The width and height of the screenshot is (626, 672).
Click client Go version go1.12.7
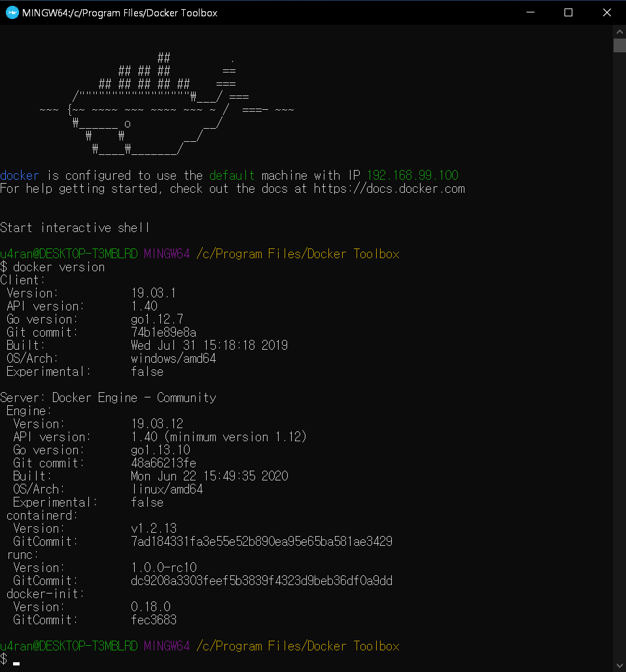click(x=157, y=319)
